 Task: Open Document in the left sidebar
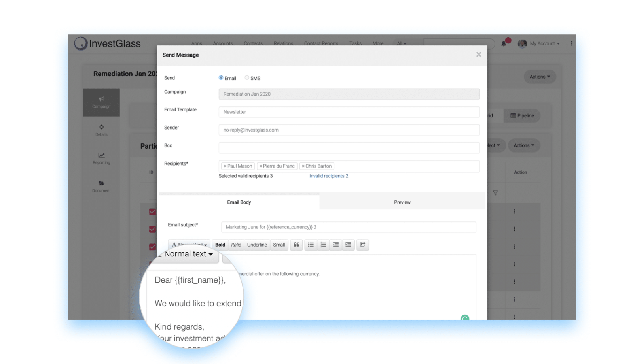tap(101, 187)
